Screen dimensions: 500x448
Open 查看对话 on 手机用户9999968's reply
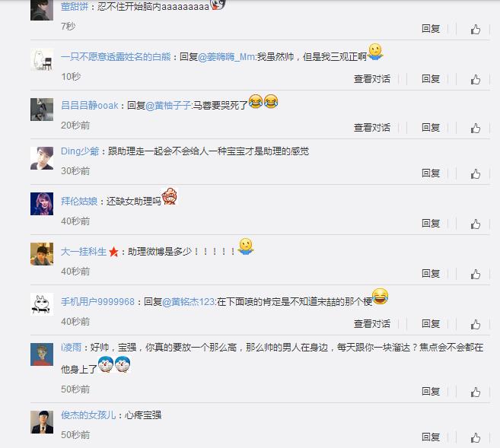tap(372, 324)
